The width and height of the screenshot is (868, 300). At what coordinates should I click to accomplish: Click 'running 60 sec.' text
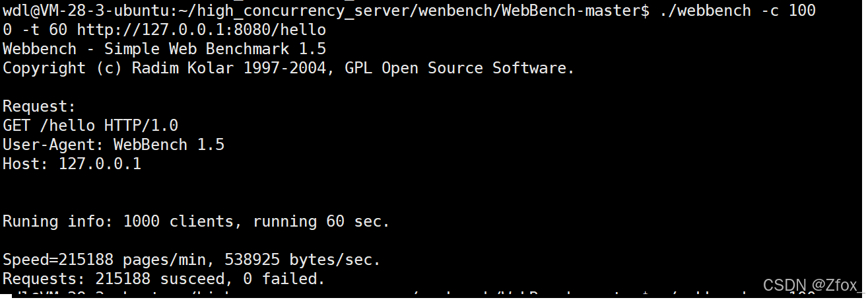pos(321,221)
